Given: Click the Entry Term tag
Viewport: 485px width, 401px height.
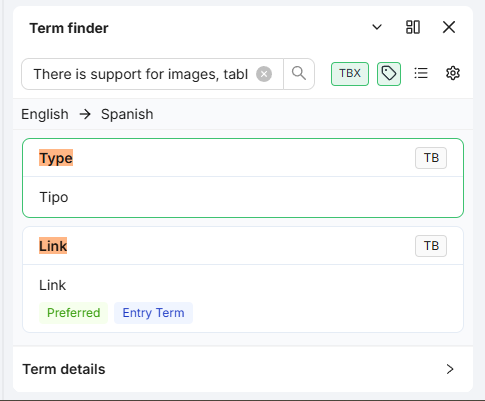Looking at the screenshot, I should (153, 313).
